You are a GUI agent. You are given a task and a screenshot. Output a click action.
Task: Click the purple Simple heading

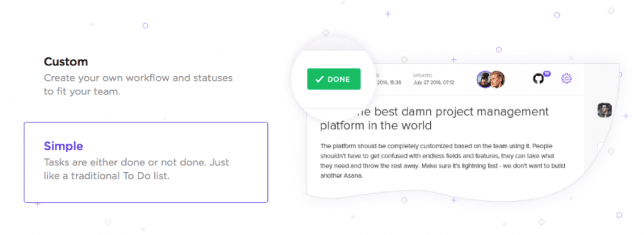coord(64,146)
